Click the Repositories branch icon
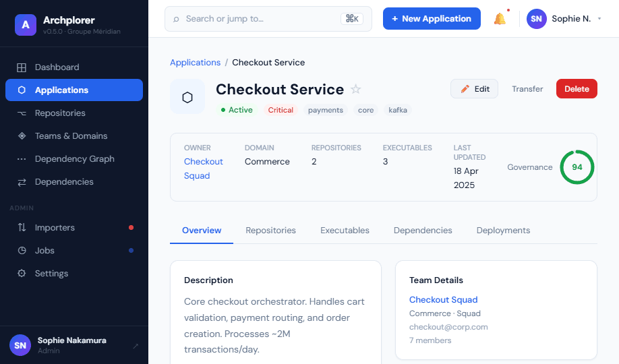 (x=22, y=113)
